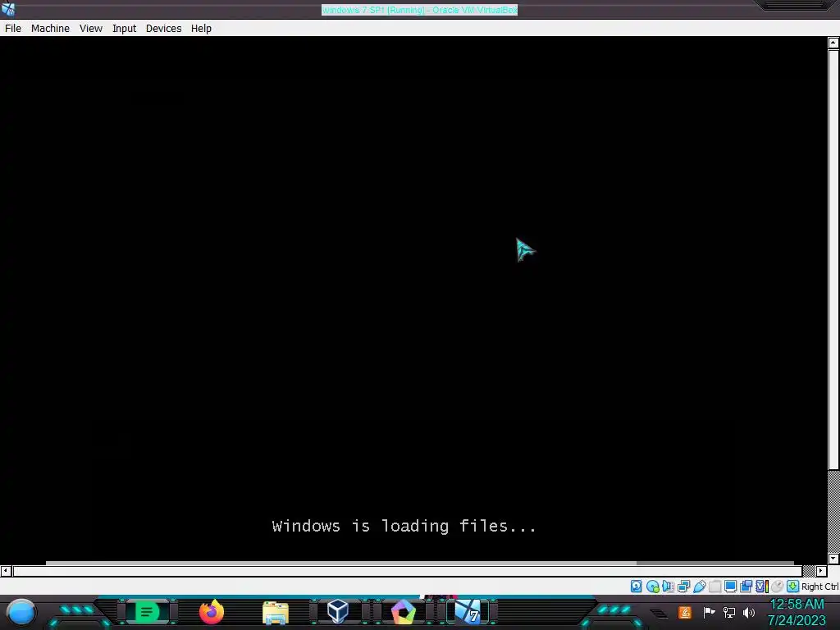Click the optical disk indicator icon
This screenshot has width=840, height=630.
652,586
